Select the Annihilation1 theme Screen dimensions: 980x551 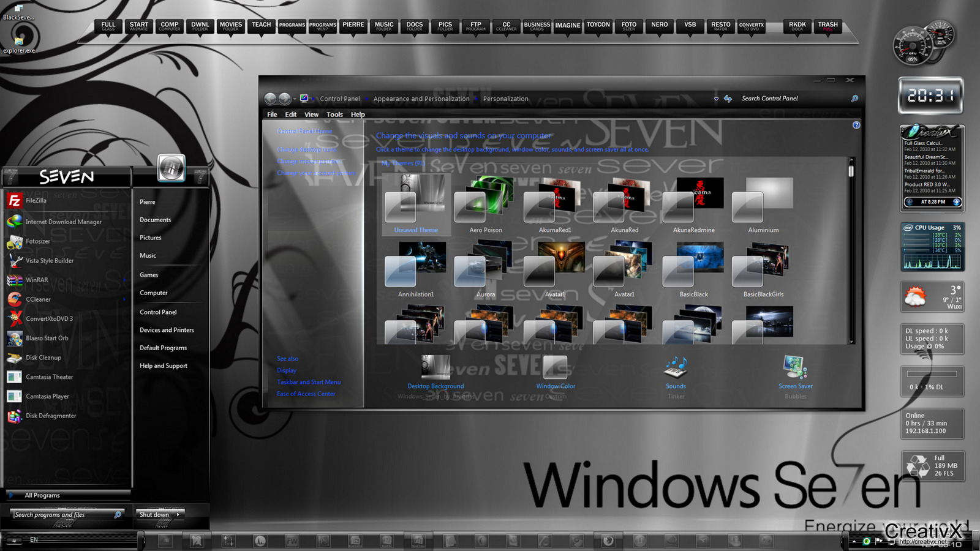(x=416, y=269)
